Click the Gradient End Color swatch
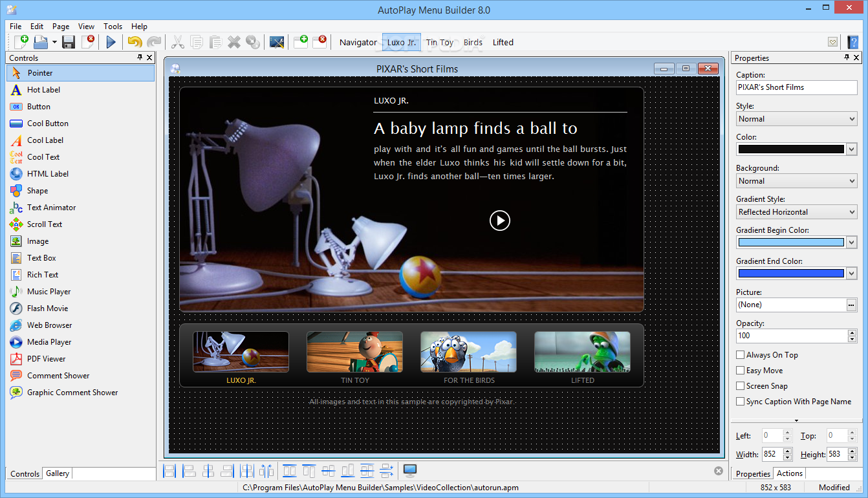This screenshot has width=868, height=498. pyautogui.click(x=791, y=274)
